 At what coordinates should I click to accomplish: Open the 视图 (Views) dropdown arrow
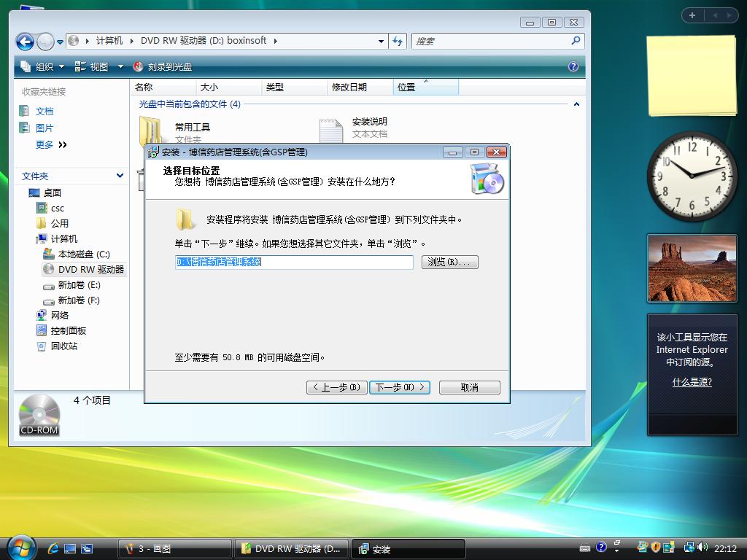click(x=121, y=66)
